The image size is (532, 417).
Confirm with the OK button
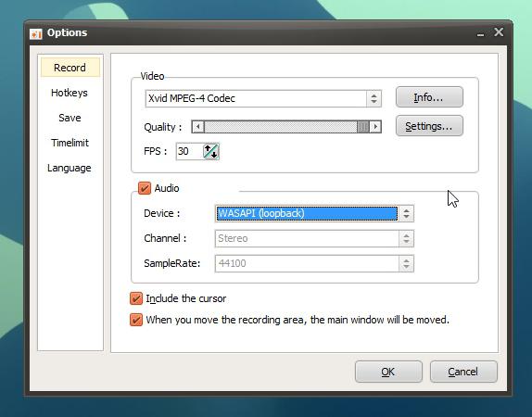388,372
